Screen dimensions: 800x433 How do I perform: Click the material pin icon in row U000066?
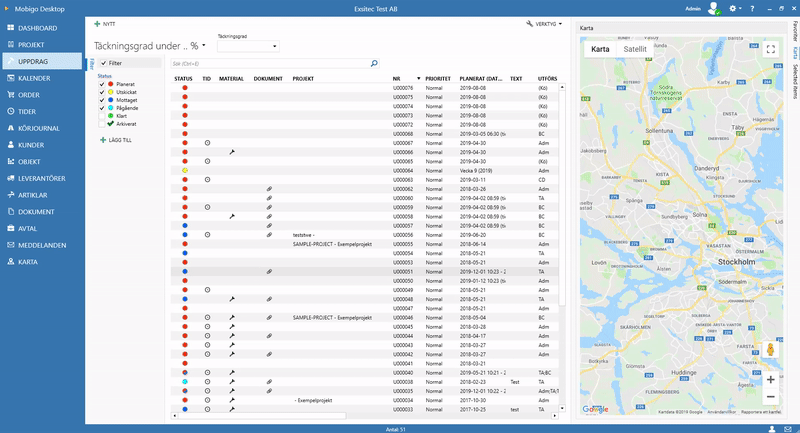[232, 152]
